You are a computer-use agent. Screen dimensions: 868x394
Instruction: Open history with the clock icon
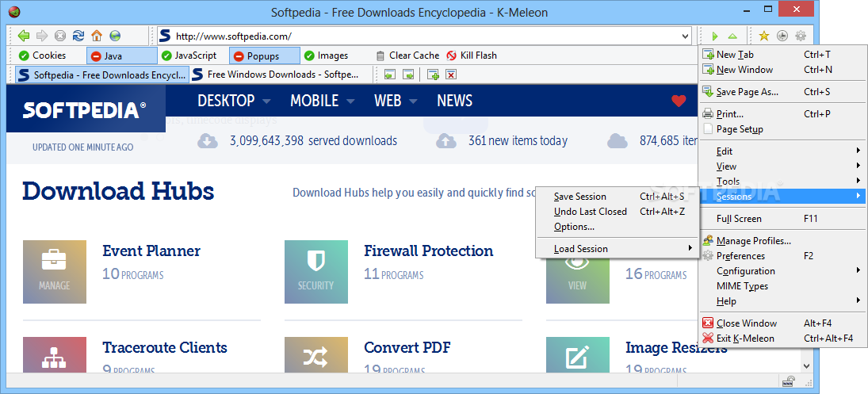pos(782,36)
